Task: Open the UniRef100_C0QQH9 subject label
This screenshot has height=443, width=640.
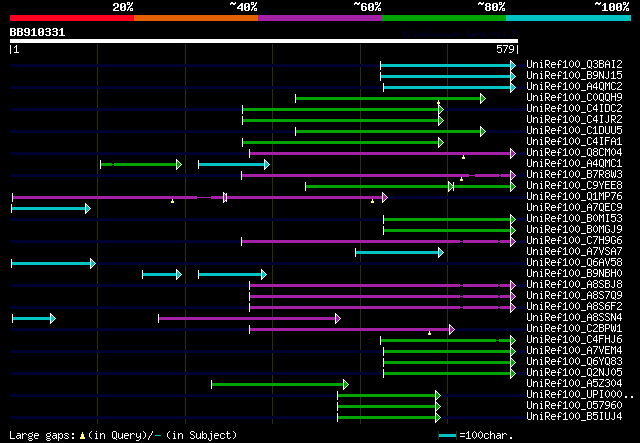Action: (574, 97)
